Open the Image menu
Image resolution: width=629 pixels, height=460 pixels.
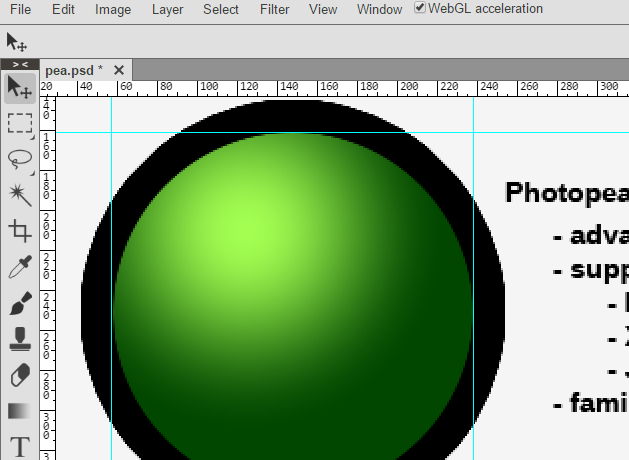pos(113,9)
